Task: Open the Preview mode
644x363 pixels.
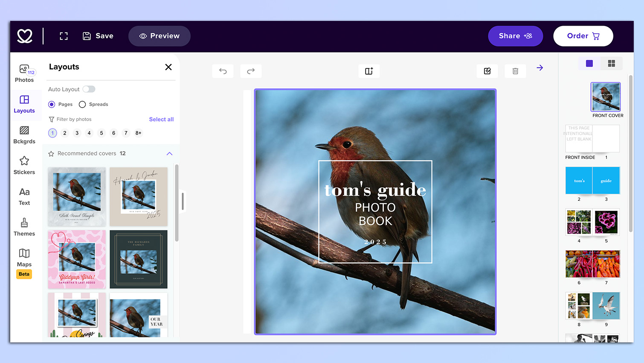Action: pos(159,36)
